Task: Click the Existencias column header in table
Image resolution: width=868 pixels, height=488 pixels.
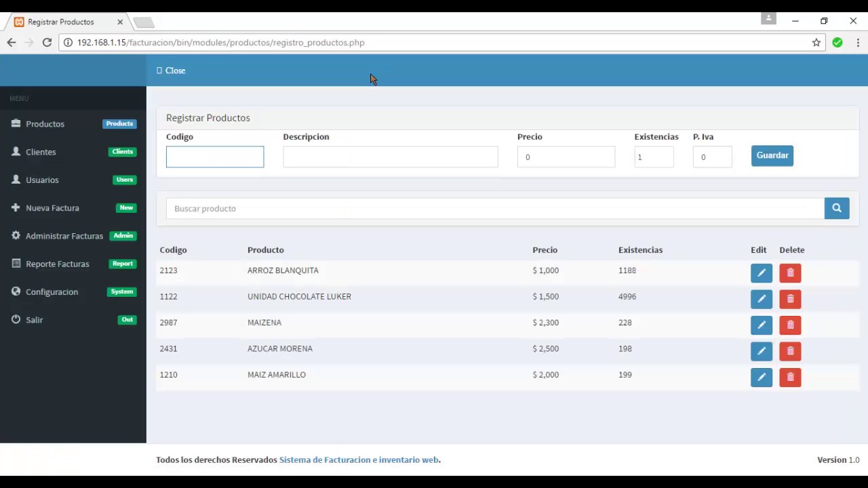Action: pos(640,250)
